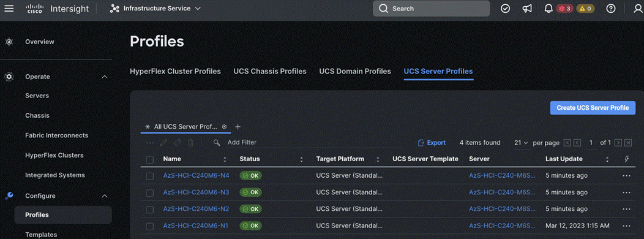Click the Search field
644x239 pixels.
point(431,8)
